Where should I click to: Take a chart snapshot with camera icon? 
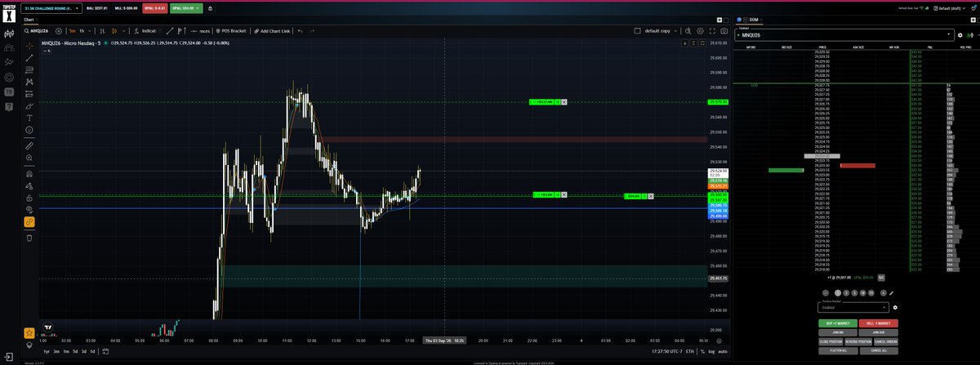[x=724, y=31]
